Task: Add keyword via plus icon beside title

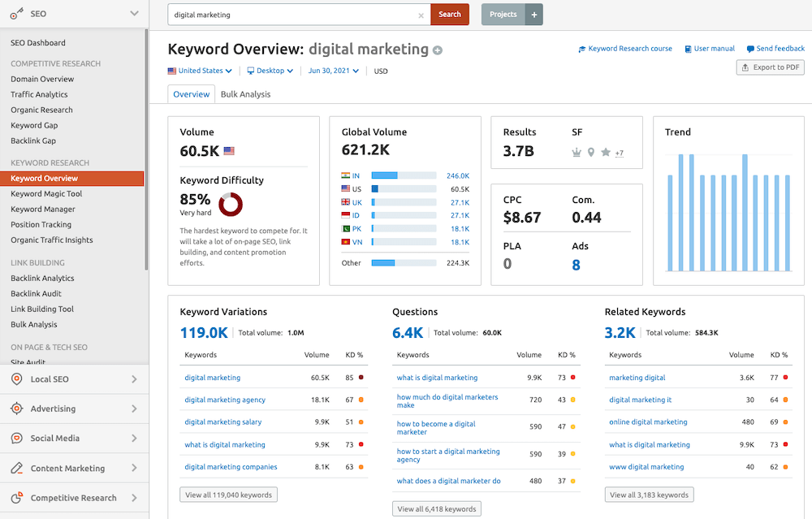Action: 438,50
